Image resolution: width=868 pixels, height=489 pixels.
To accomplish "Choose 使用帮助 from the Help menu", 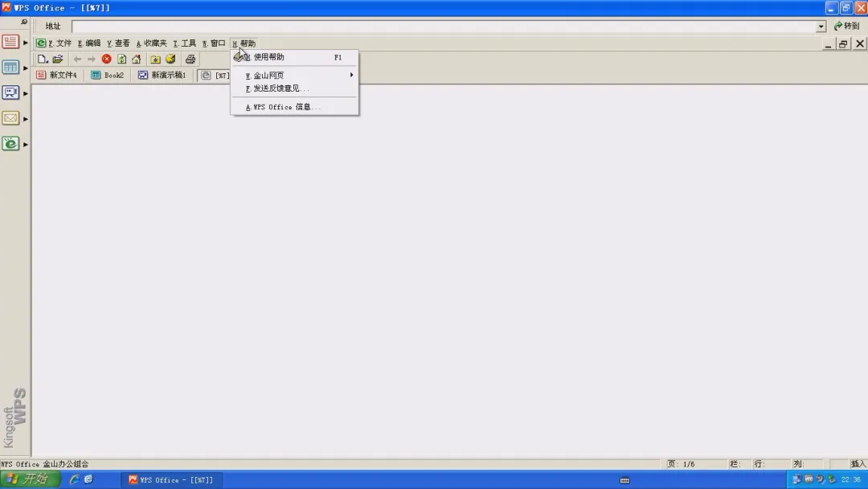I will point(294,57).
